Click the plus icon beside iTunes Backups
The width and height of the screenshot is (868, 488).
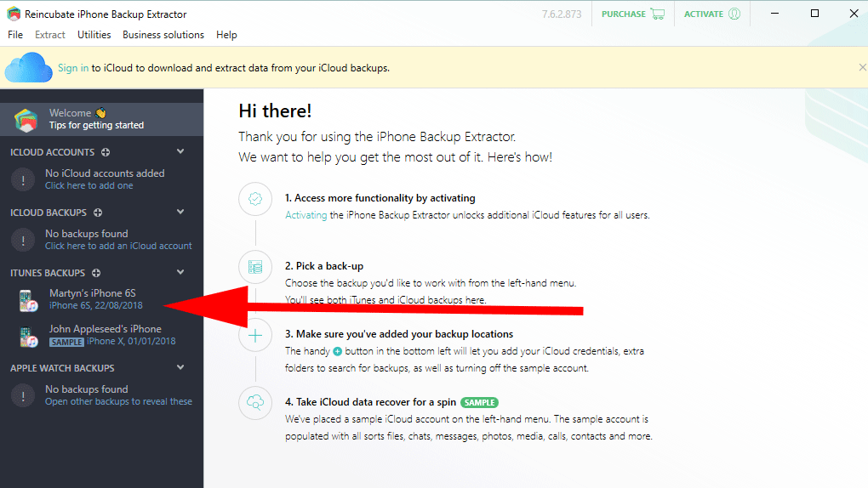(x=96, y=273)
